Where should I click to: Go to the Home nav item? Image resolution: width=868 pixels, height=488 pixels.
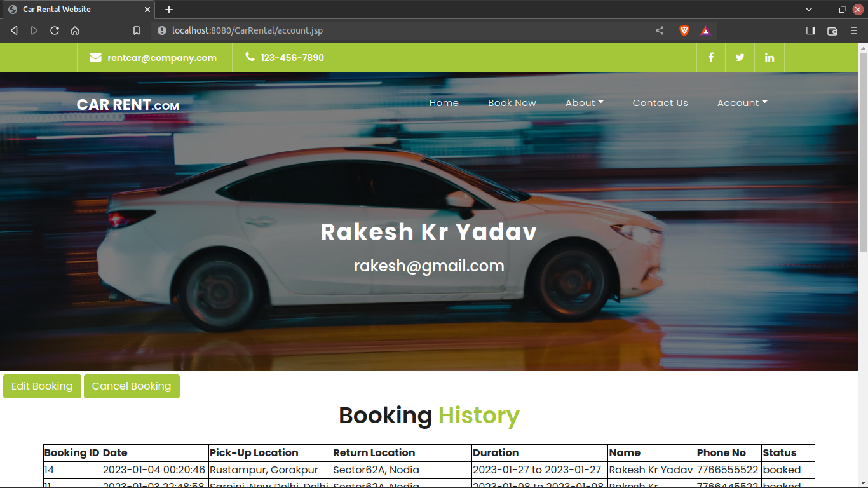tap(444, 103)
